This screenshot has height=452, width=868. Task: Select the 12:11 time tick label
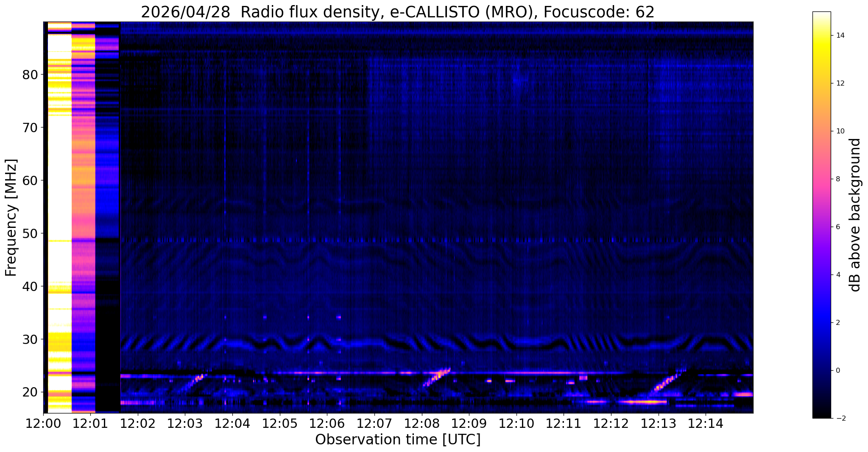coord(564,423)
